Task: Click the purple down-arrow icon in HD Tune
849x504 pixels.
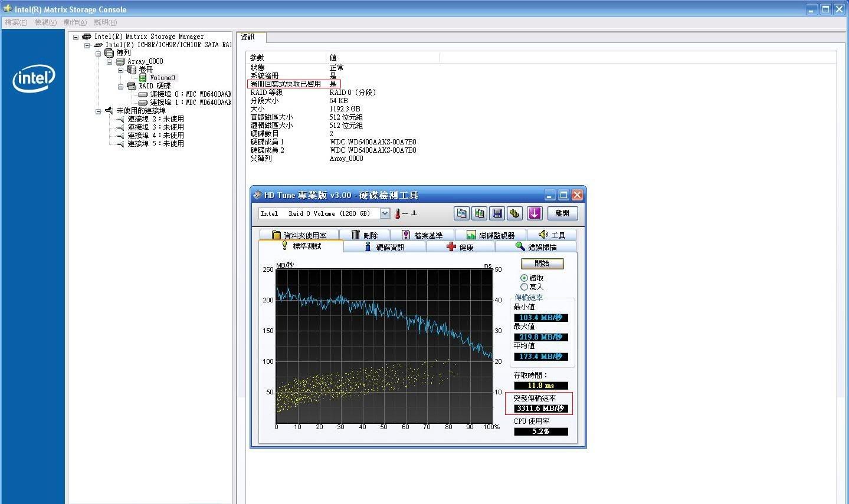Action: coord(535,213)
